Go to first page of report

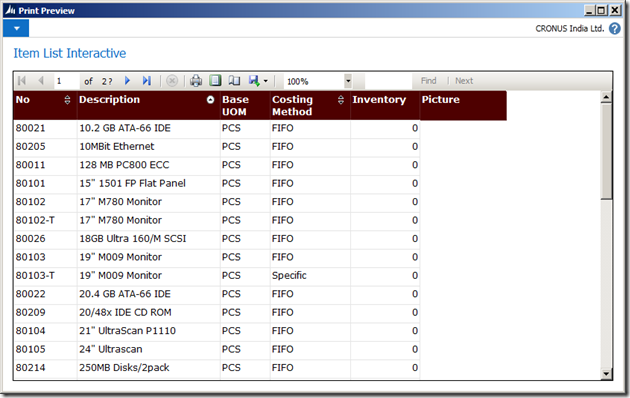pyautogui.click(x=22, y=81)
